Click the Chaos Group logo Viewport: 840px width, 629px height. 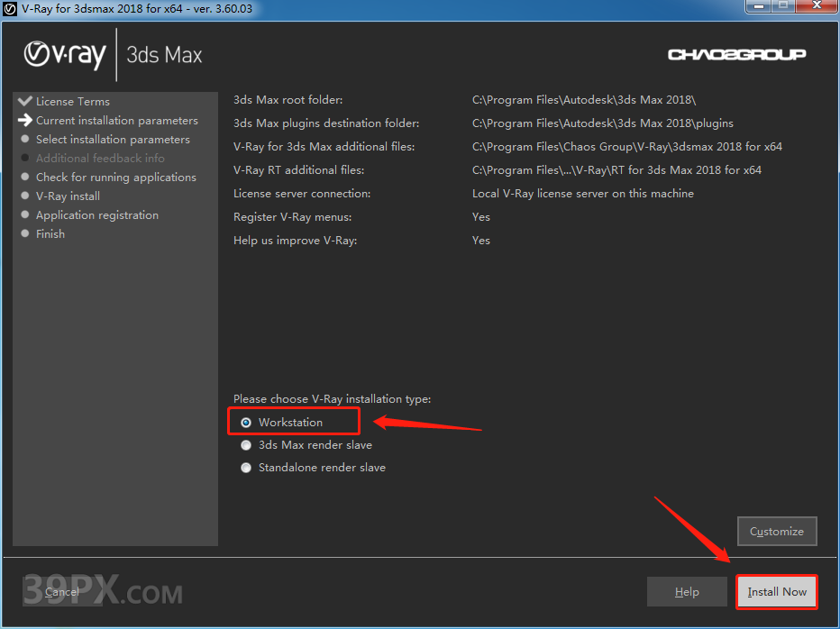tap(736, 55)
